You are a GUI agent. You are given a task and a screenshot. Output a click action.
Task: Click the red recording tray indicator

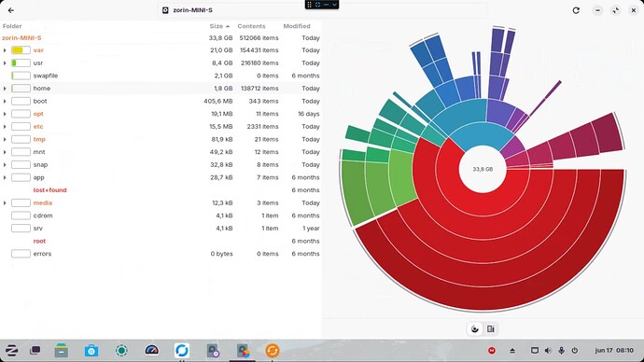pos(491,351)
